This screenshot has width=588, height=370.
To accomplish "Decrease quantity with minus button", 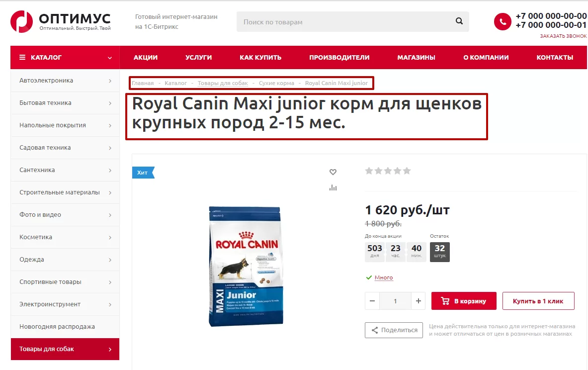I will click(372, 301).
